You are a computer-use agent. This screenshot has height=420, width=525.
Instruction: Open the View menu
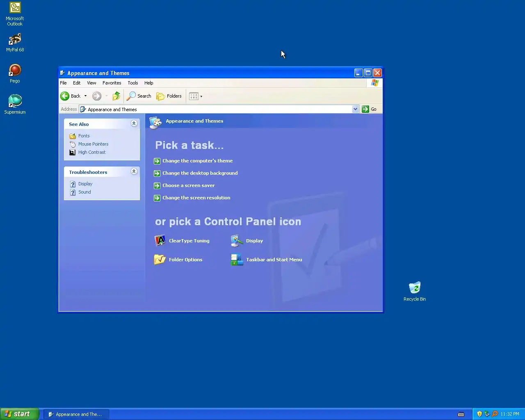(x=91, y=83)
